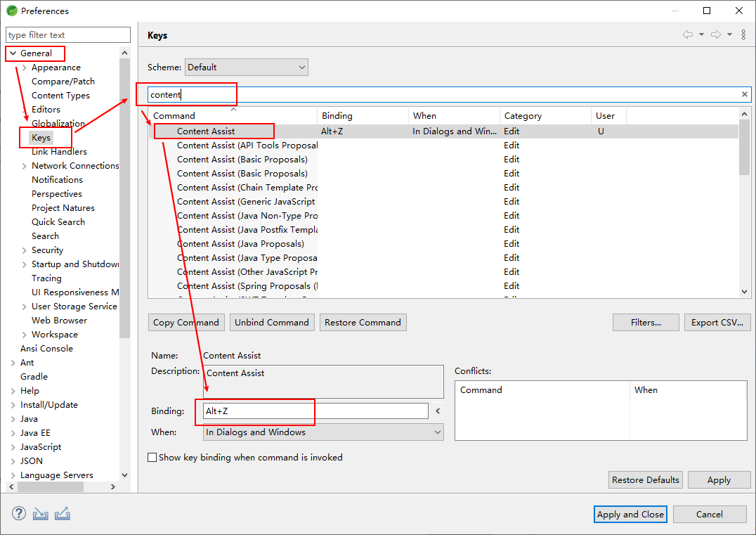The image size is (756, 535).
Task: Select the Keys tree item
Action: (41, 138)
